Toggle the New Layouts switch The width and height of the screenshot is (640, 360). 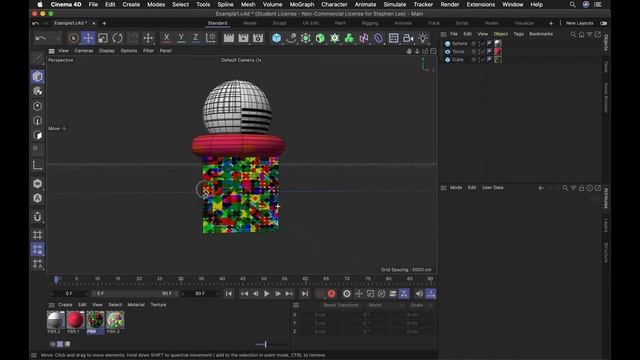[603, 23]
